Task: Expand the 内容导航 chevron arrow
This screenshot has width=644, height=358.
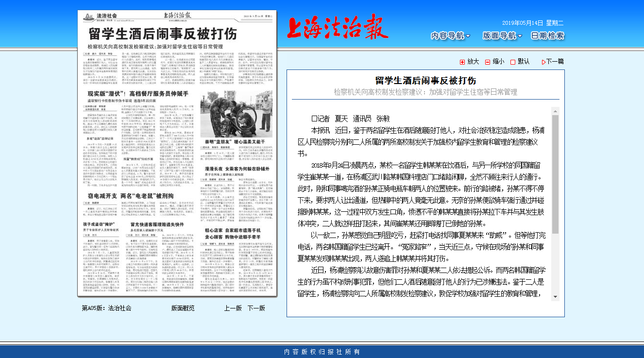Action: (467, 35)
